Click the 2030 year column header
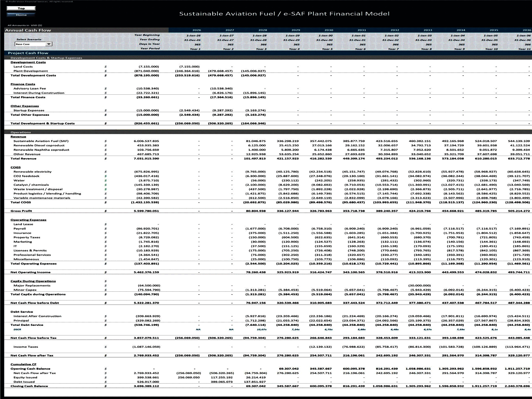Screen dimensions: 532x399 coord(329,30)
